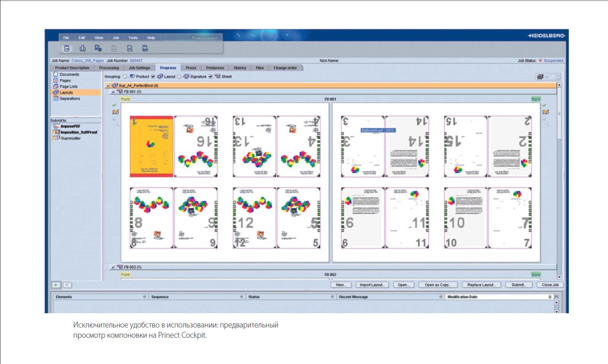Open the Edit menu
The width and height of the screenshot is (608, 364).
82,38
